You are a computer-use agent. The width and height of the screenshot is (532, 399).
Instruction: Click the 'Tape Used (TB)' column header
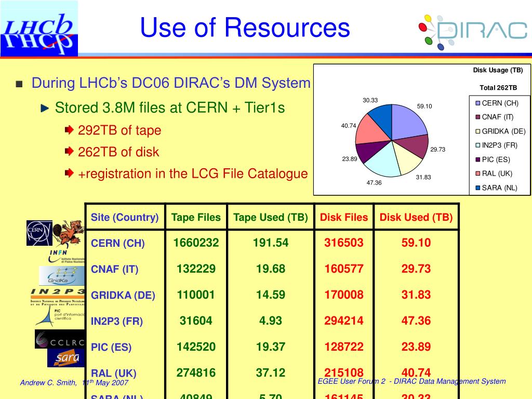270,217
